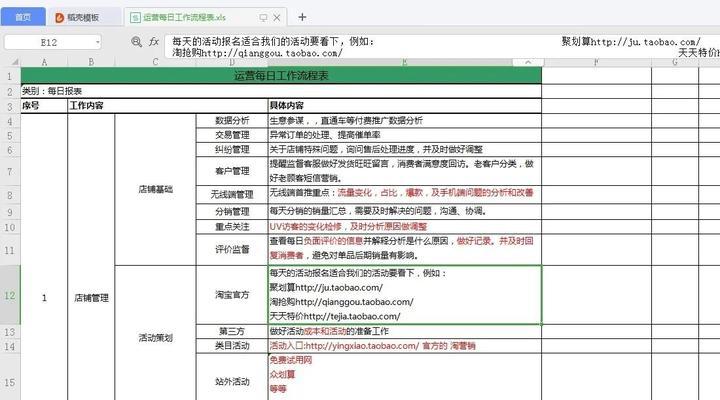
Task: Select column E header
Action: pos(405,62)
